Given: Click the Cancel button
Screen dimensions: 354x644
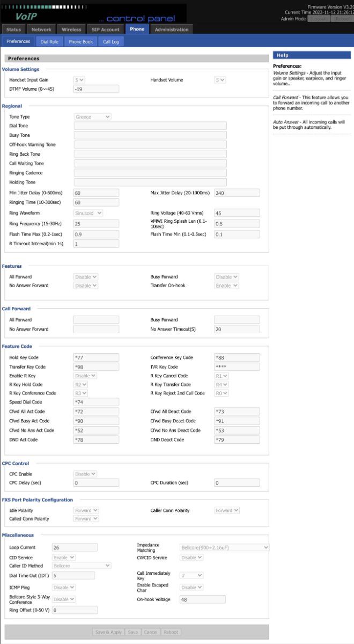Looking at the screenshot, I should pyautogui.click(x=151, y=632).
